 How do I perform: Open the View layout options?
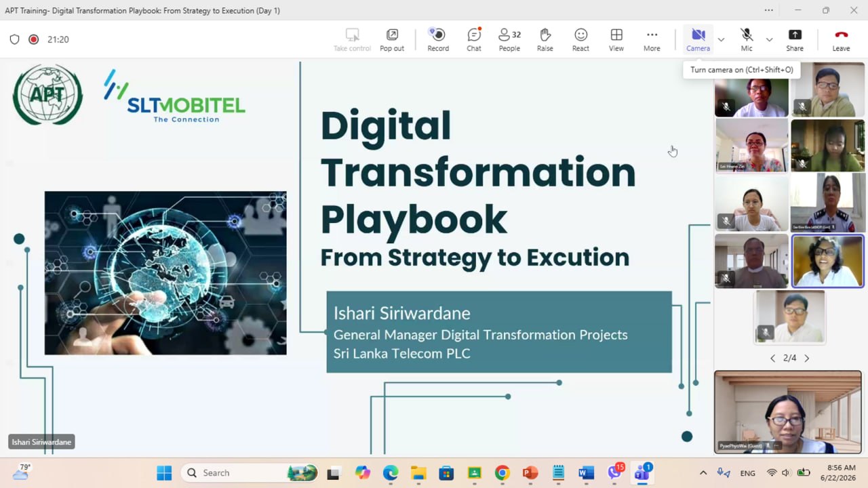click(x=616, y=39)
